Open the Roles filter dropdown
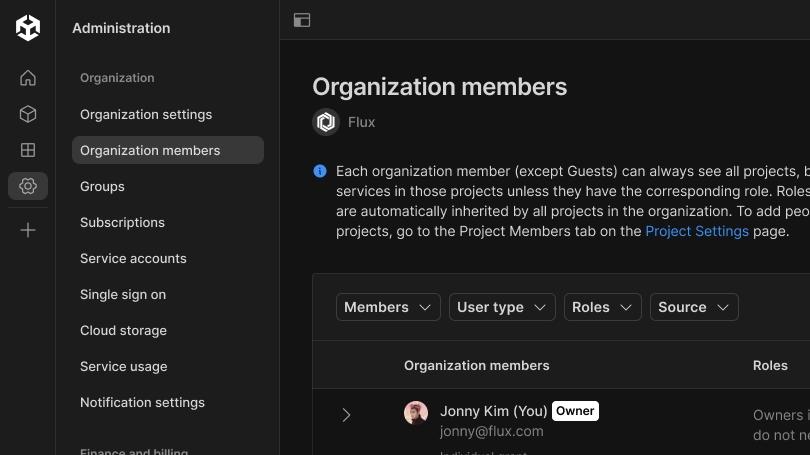 point(602,307)
